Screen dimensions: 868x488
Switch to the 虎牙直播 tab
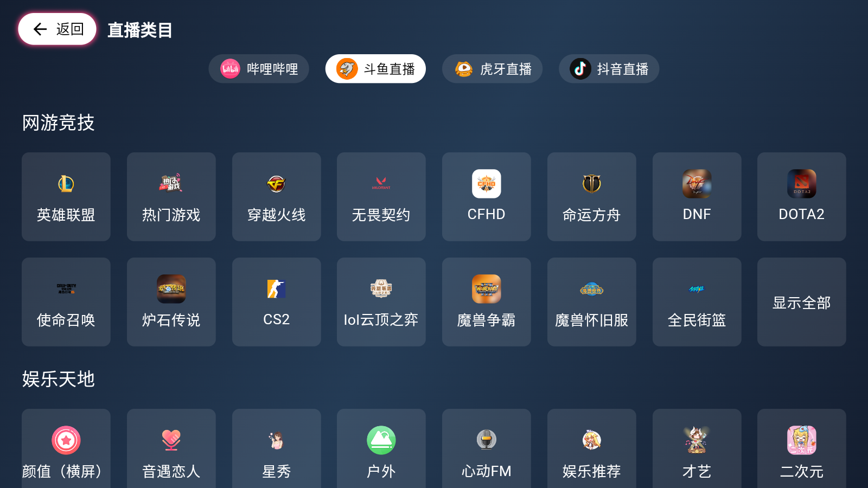pos(492,69)
